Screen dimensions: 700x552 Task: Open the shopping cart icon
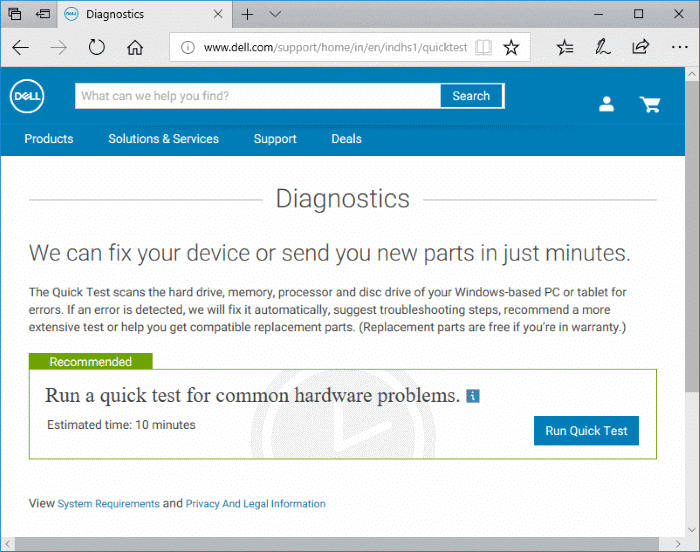coord(650,105)
